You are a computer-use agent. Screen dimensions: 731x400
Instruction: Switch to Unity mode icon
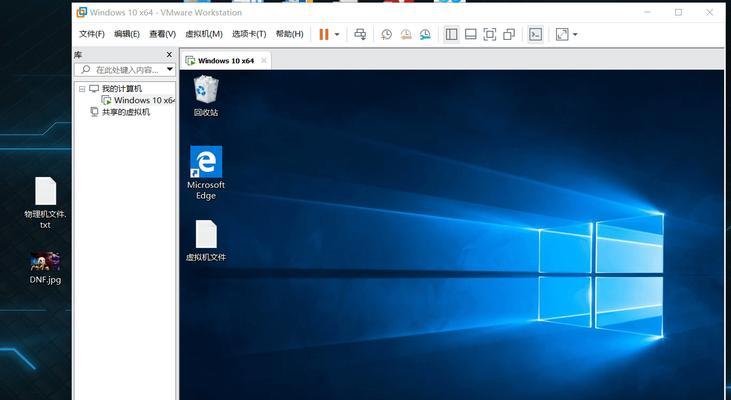509,34
